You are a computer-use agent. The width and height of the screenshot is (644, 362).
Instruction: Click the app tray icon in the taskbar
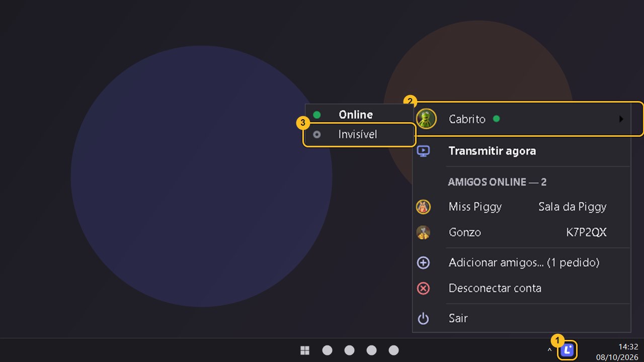click(568, 350)
